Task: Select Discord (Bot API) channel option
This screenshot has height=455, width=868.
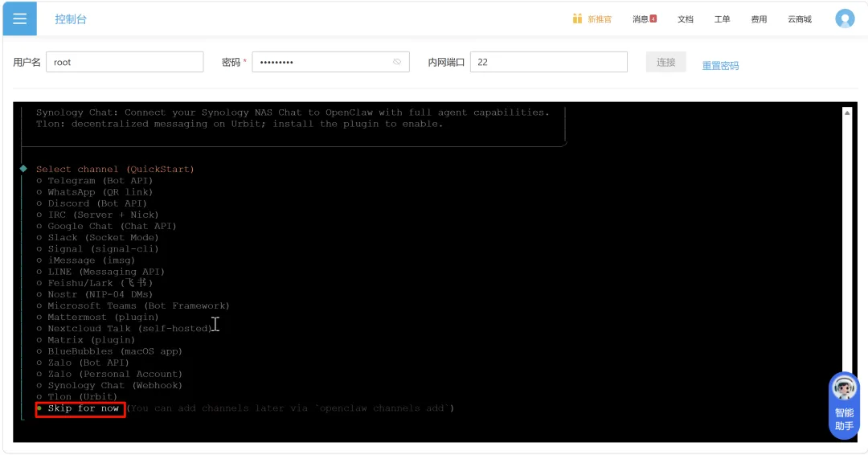Action: coord(92,203)
